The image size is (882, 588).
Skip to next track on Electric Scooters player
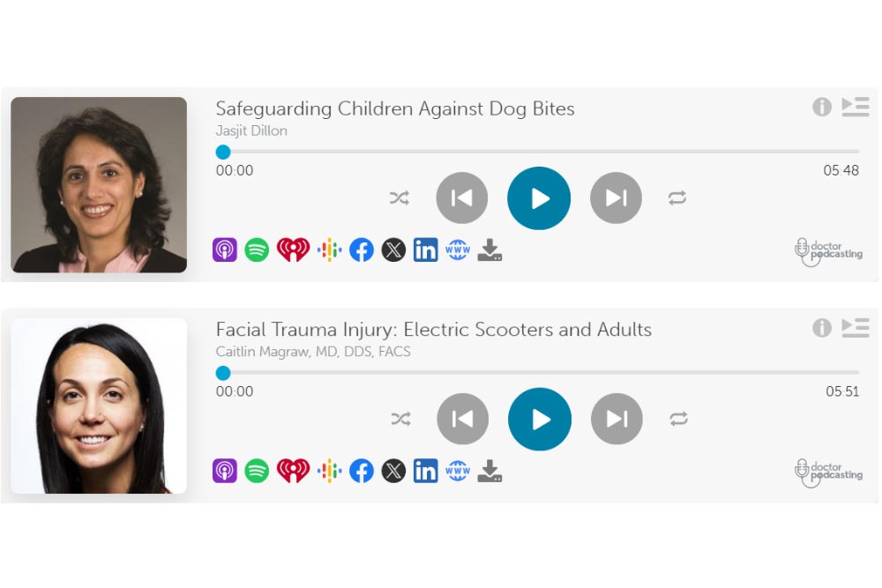[x=617, y=420]
